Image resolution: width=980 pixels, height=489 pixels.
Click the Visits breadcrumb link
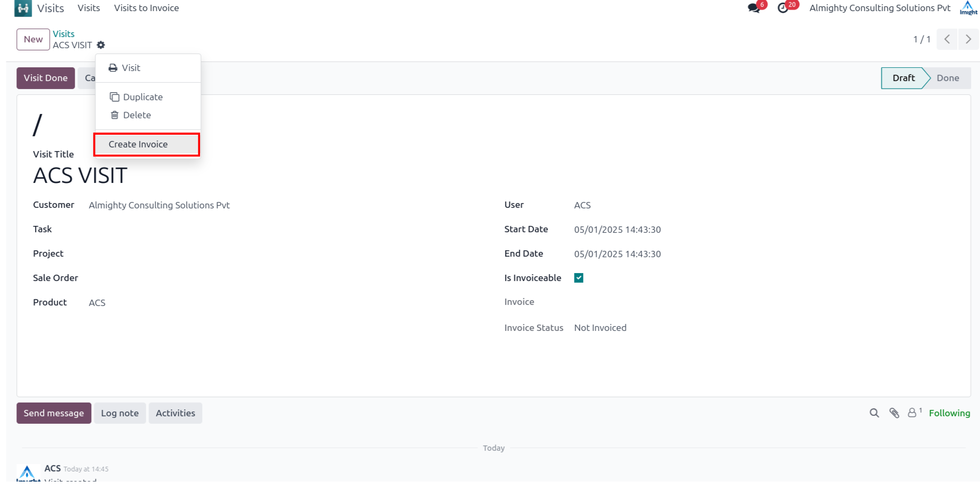[x=64, y=34]
